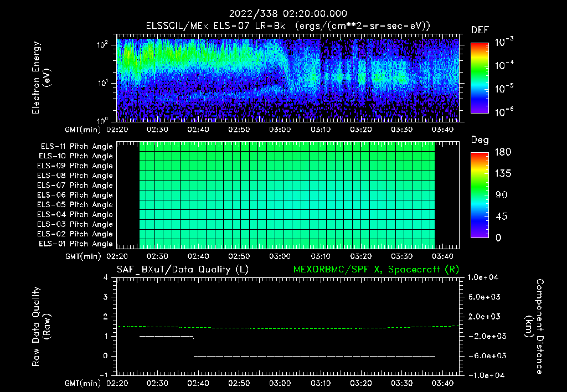Screen dimensions: 567x392
Task: Click the 'GMT(min)' label below the spectrogram
Action: tap(83, 130)
